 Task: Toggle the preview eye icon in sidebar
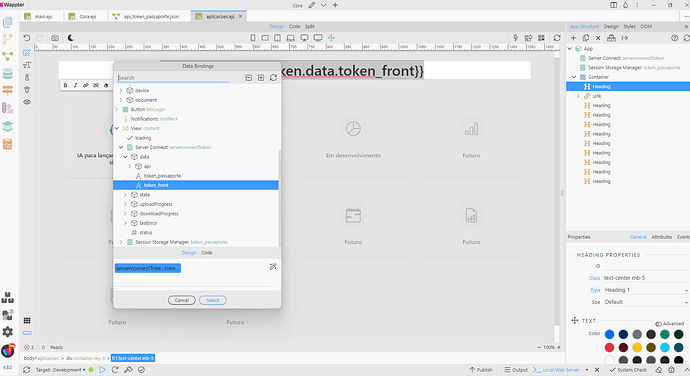pyautogui.click(x=27, y=102)
